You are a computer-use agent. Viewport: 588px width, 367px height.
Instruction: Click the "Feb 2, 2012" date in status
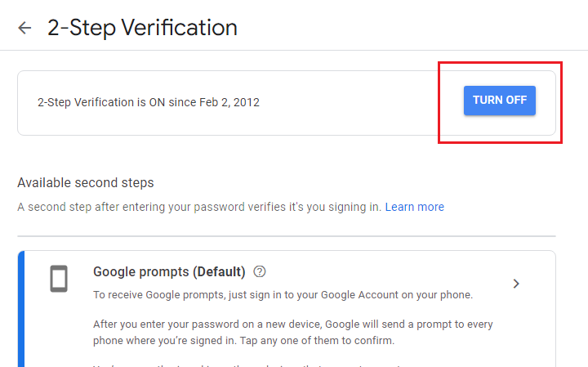point(229,102)
